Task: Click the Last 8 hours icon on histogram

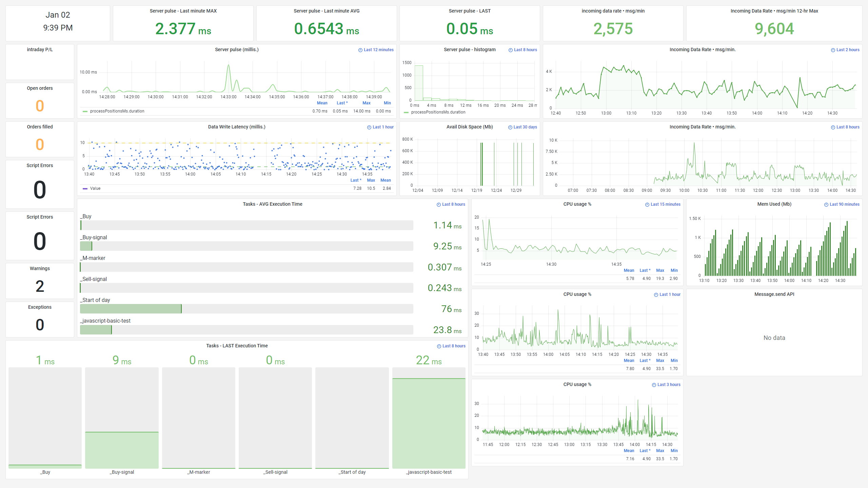Action: [x=509, y=50]
